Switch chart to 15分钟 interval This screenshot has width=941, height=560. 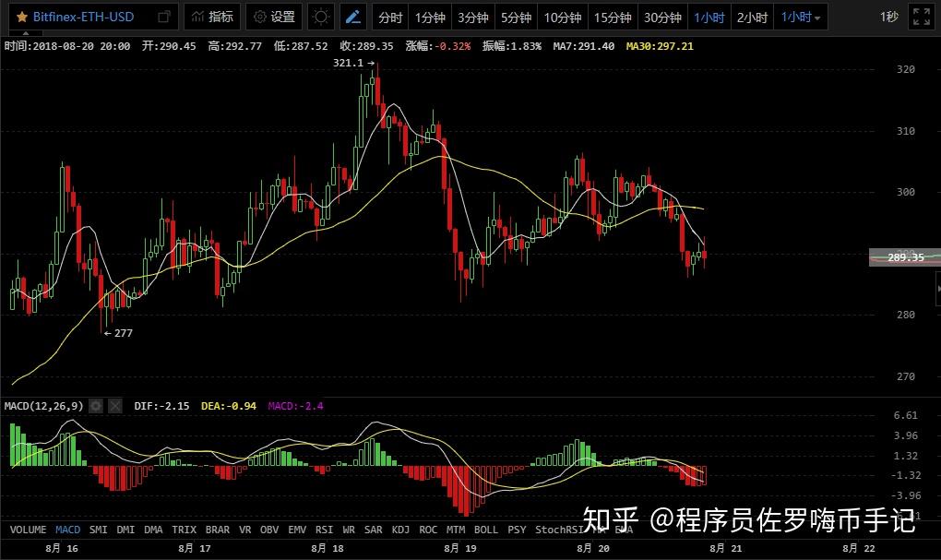pyautogui.click(x=613, y=18)
